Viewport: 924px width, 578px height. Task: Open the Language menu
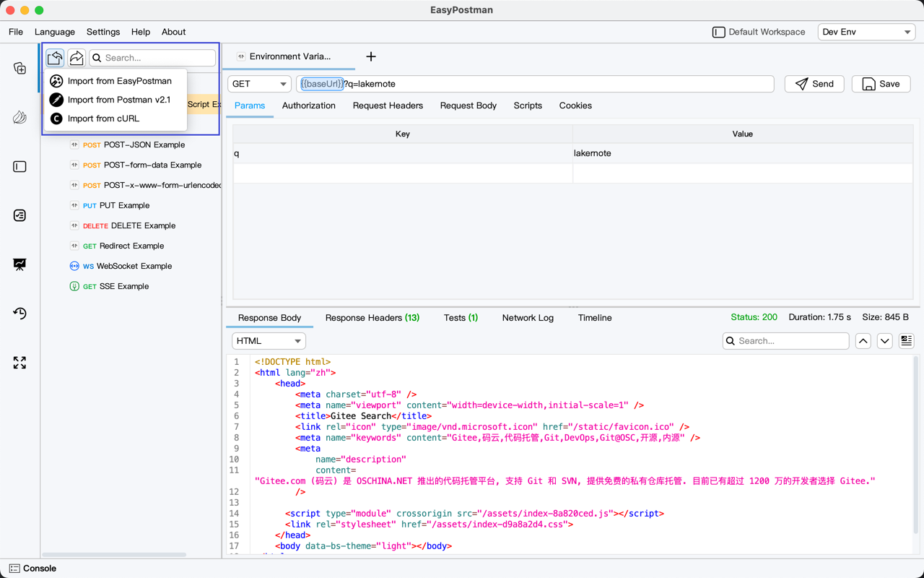(x=55, y=32)
